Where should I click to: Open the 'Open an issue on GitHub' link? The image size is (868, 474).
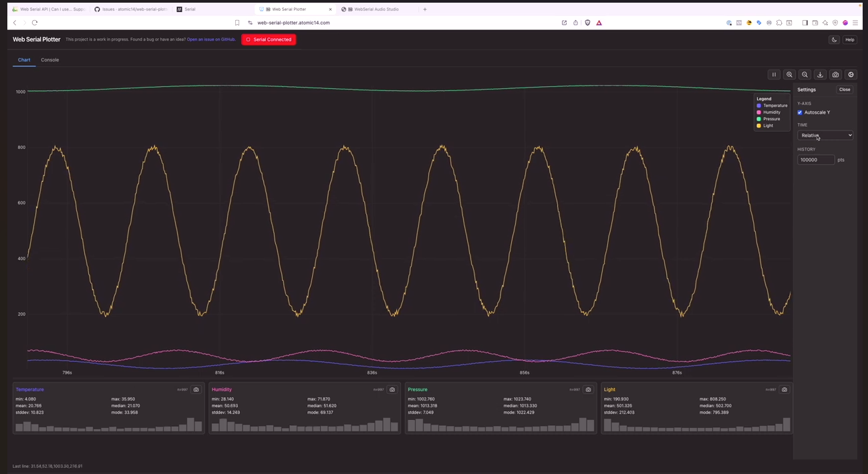pyautogui.click(x=210, y=39)
